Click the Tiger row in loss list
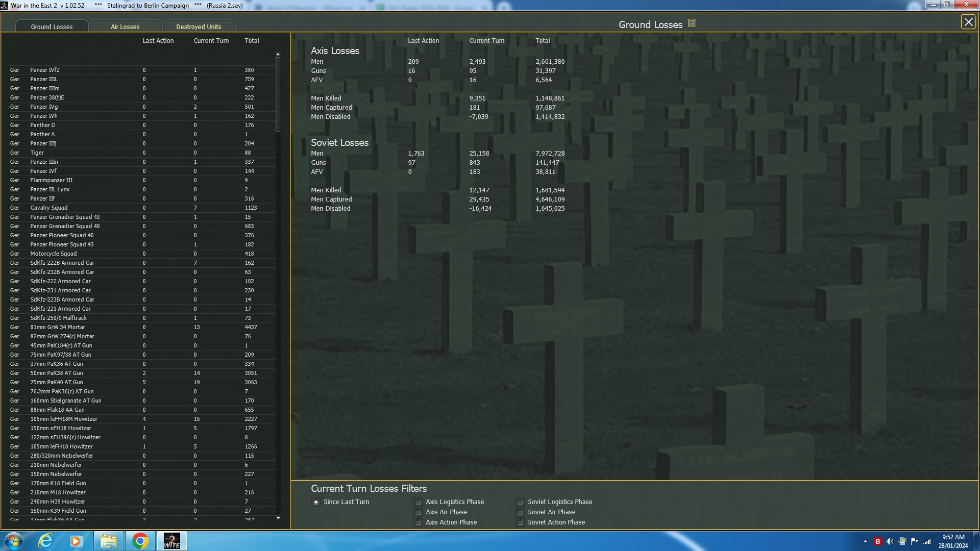The image size is (980, 551). pyautogui.click(x=37, y=153)
